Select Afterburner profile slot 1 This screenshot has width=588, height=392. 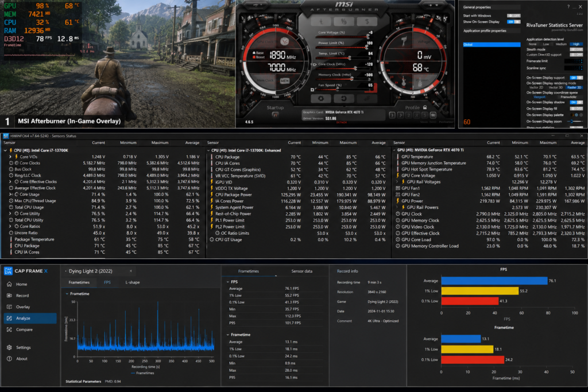pyautogui.click(x=392, y=115)
